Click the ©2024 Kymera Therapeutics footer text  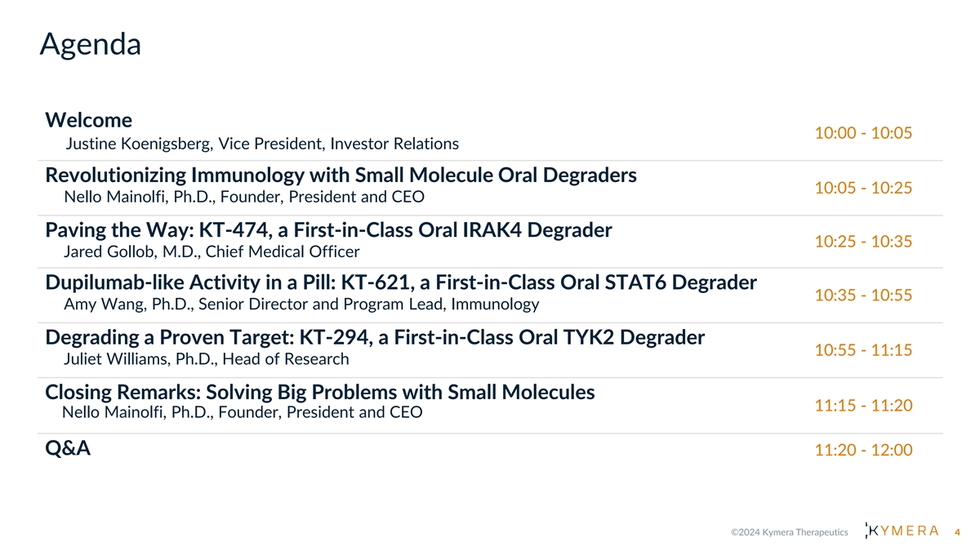pos(789,532)
